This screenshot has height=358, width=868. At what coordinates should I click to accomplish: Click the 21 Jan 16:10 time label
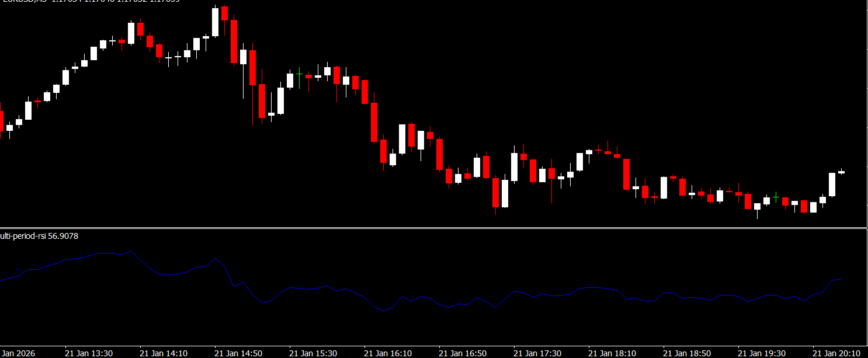point(388,353)
